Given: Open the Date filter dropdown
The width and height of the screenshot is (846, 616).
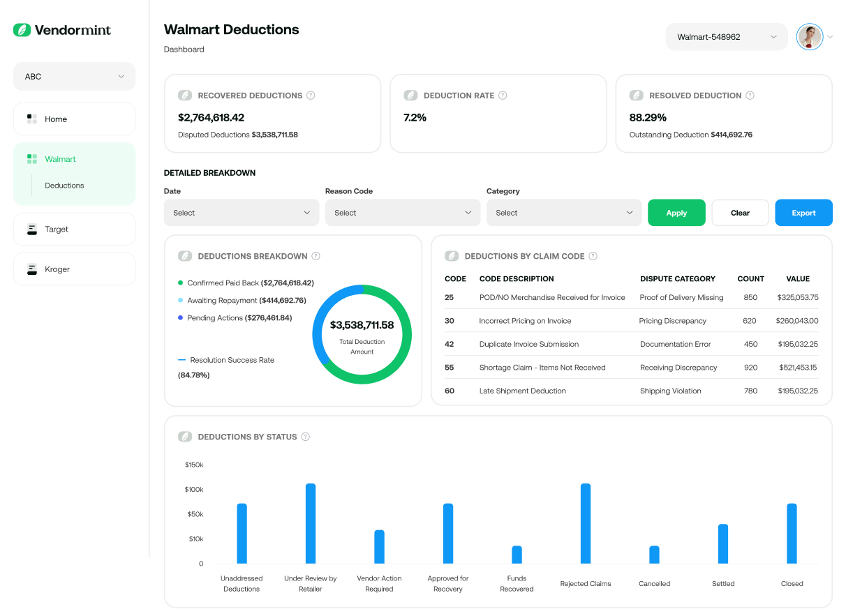Looking at the screenshot, I should tap(242, 213).
